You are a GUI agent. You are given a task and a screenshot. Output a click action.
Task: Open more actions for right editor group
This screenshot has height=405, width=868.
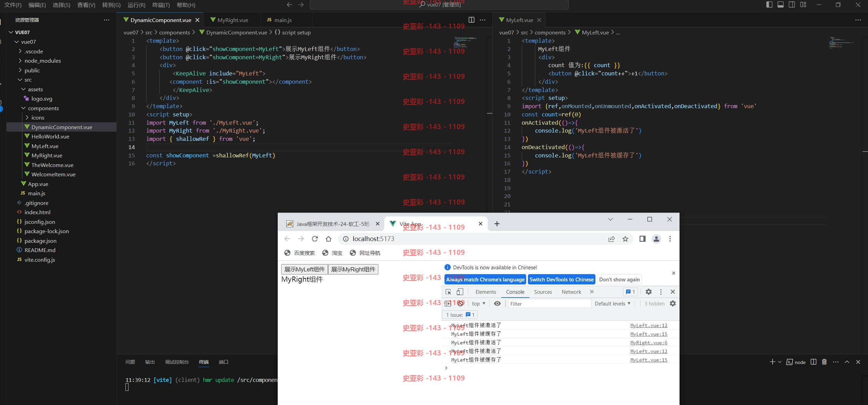click(x=858, y=20)
